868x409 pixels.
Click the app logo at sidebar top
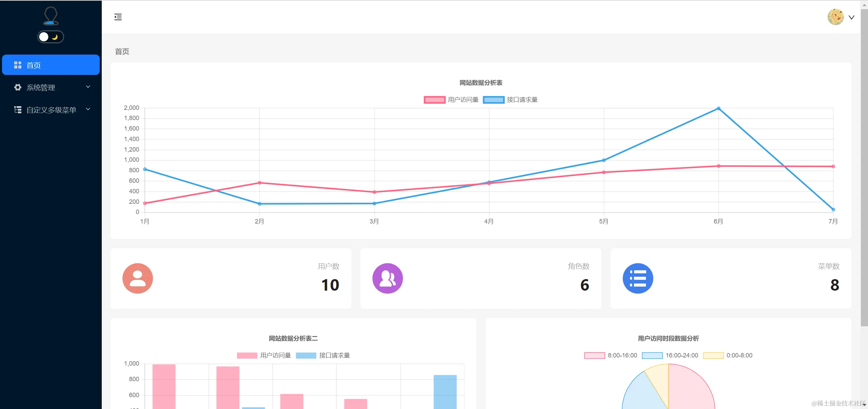[x=51, y=16]
